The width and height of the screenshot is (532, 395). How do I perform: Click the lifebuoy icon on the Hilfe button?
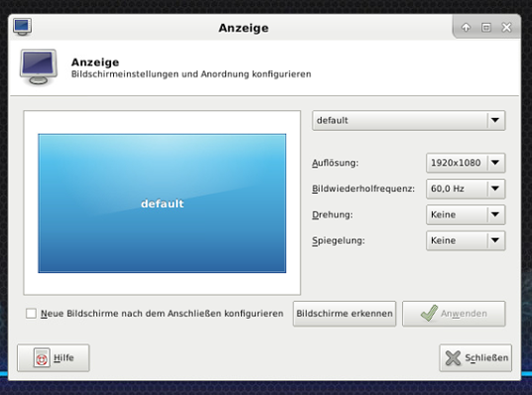tap(42, 357)
